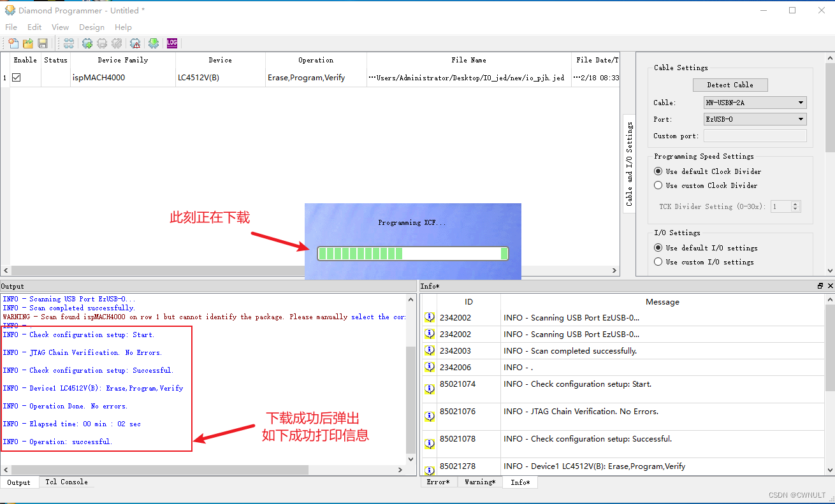
Task: Click the WARNING scan found ispMACH4000 line
Action: coord(204,317)
